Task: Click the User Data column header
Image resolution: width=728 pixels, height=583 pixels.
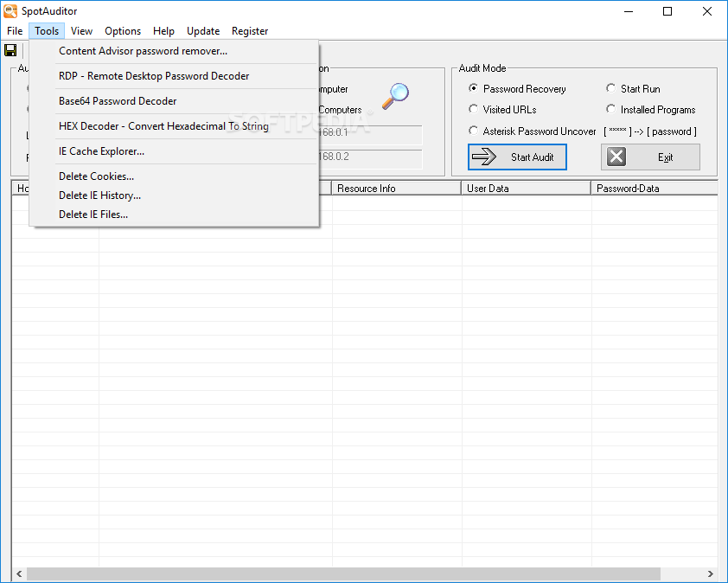Action: tap(526, 189)
